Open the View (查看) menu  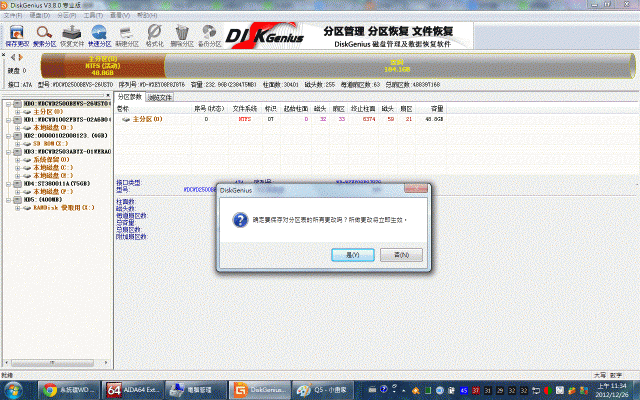pos(120,15)
